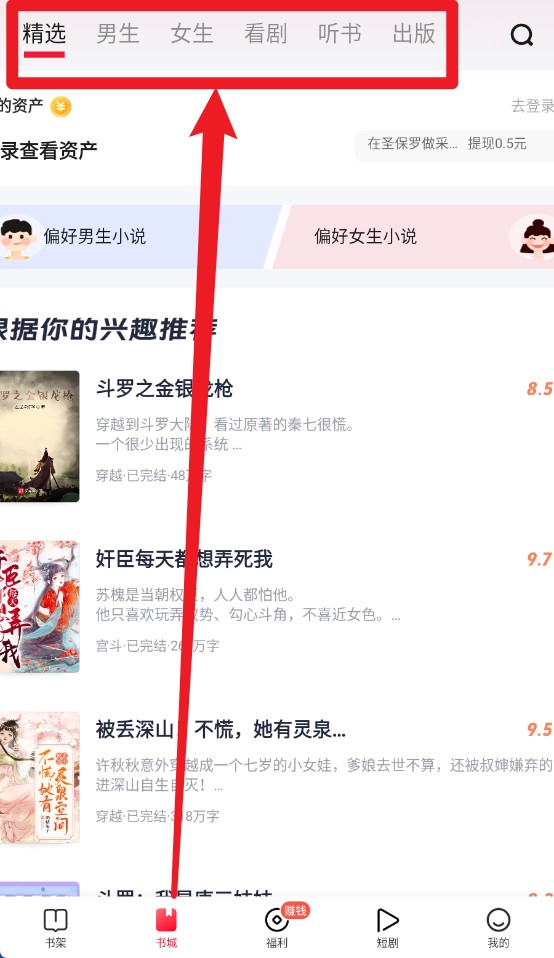This screenshot has height=958, width=554.
Task: Select the 书城 bookstore icon
Action: [166, 920]
